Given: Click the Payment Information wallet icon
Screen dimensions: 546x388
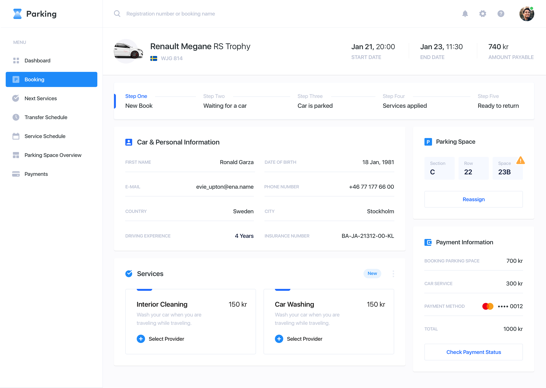Looking at the screenshot, I should point(428,242).
